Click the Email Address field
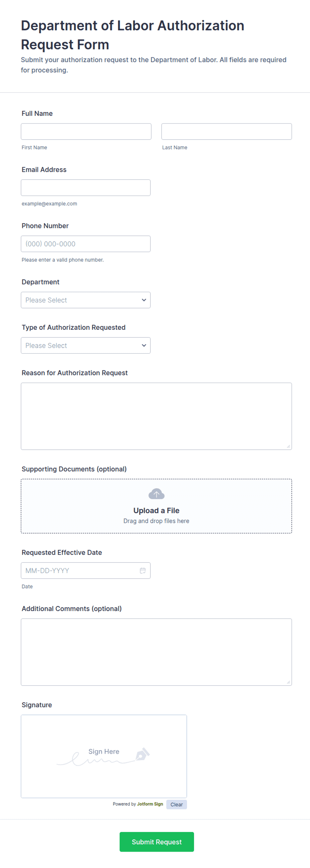This screenshot has height=868, width=310. [x=86, y=188]
